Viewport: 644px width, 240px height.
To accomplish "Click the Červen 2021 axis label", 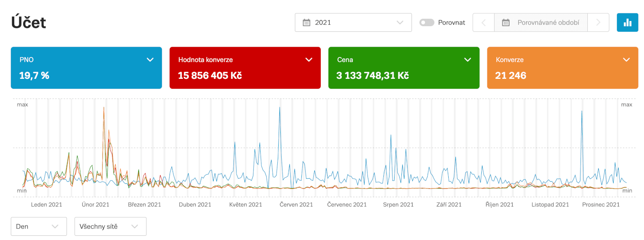I will click(296, 204).
